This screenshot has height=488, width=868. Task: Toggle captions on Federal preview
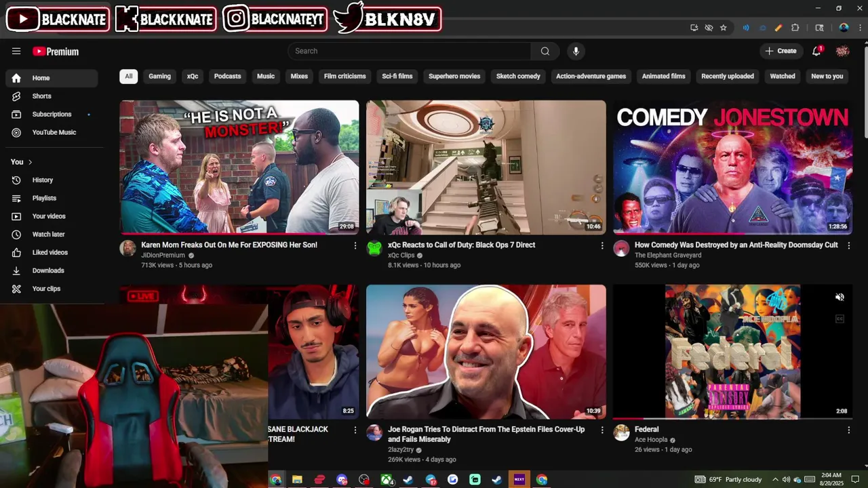[840, 319]
